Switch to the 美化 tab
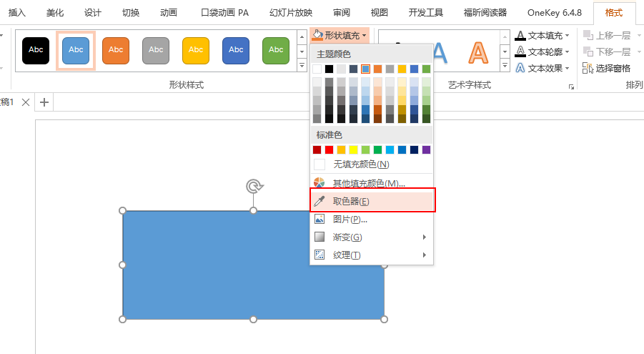The image size is (644, 354). [x=55, y=13]
